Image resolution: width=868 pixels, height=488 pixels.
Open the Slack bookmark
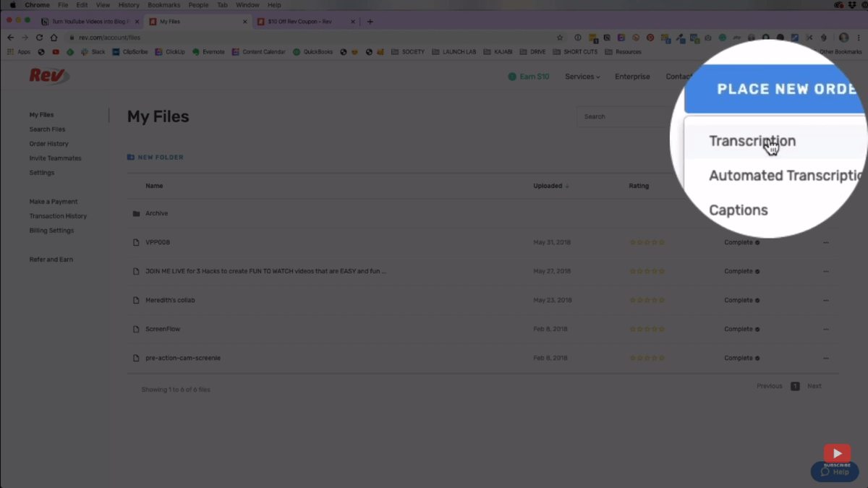coord(93,52)
